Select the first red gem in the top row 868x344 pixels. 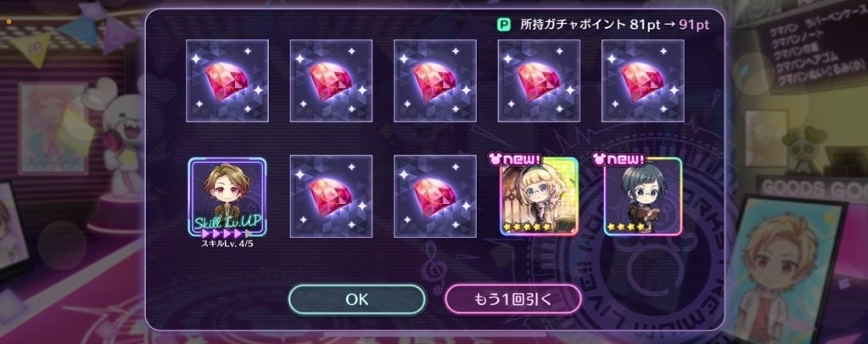tap(227, 81)
